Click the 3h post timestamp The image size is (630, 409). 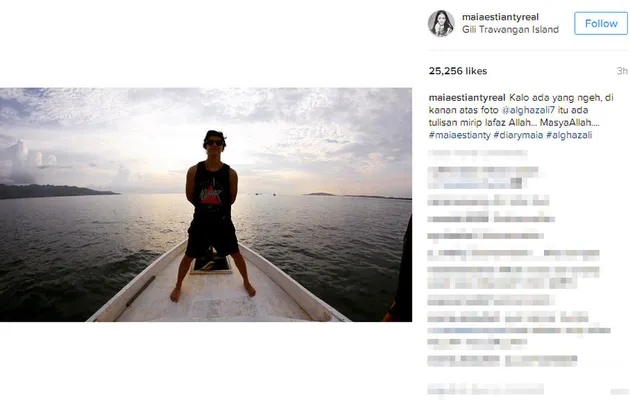(622, 71)
